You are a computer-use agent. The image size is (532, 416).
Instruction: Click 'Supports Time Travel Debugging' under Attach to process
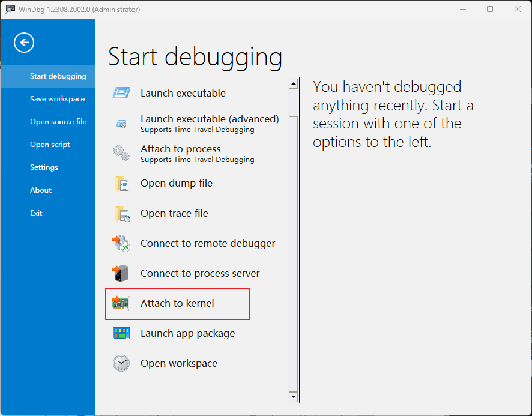coord(197,160)
